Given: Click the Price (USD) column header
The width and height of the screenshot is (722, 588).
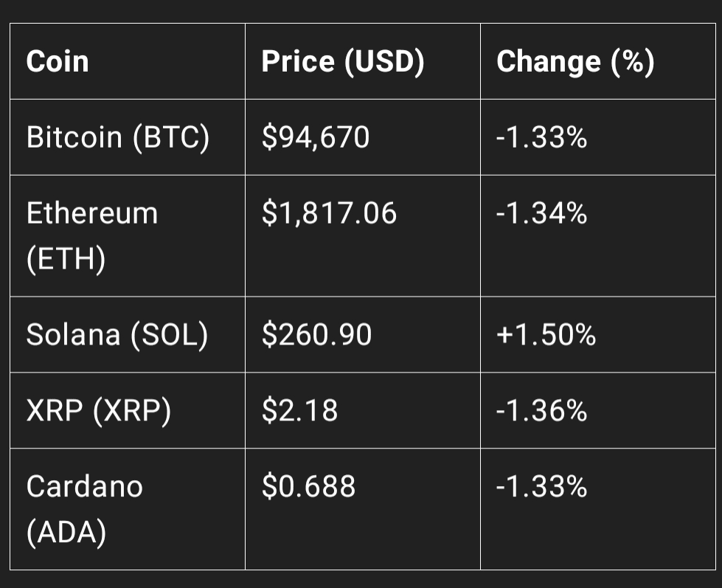Looking at the screenshot, I should [342, 61].
